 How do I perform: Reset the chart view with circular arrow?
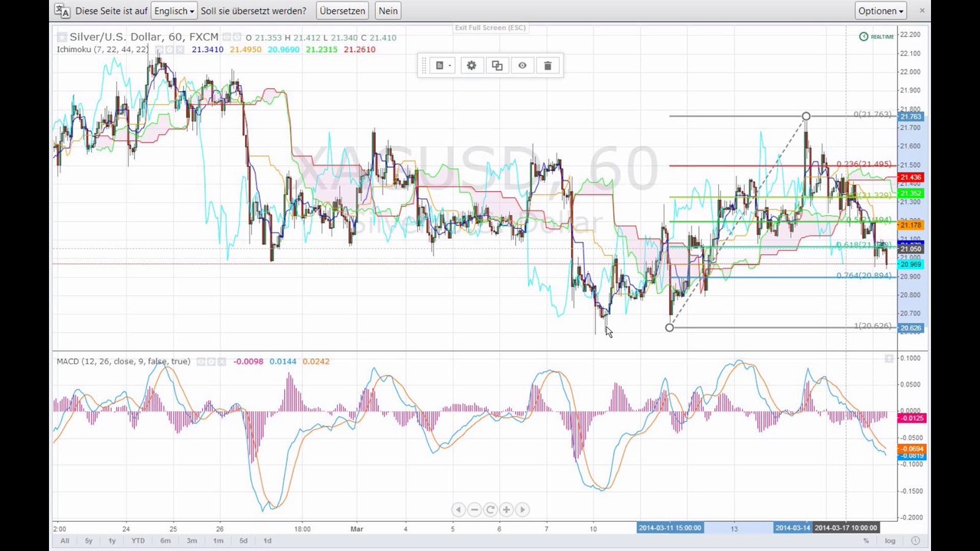(x=490, y=510)
